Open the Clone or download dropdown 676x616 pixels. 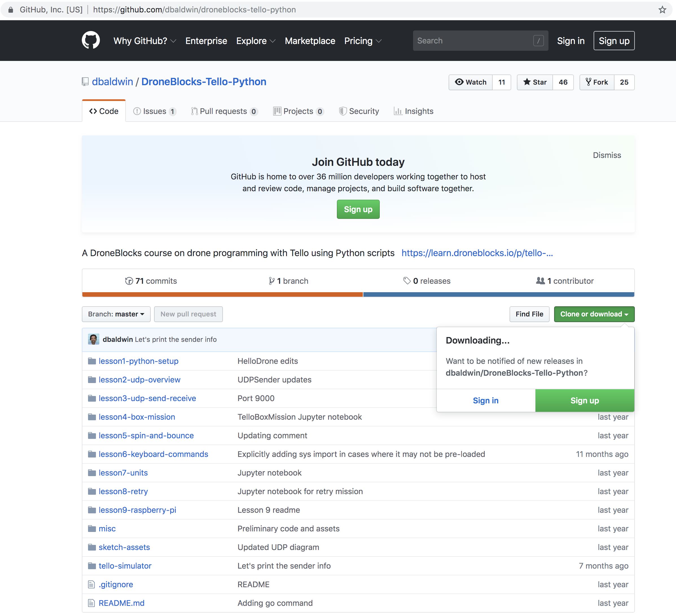click(x=594, y=314)
